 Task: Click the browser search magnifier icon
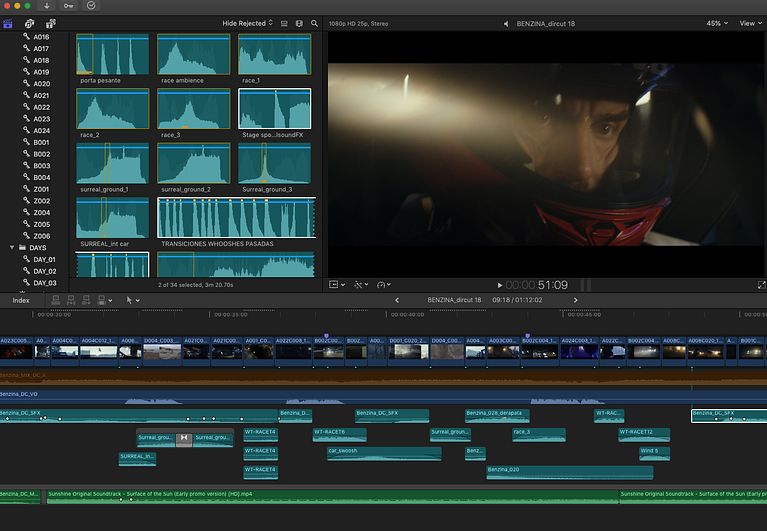[x=315, y=23]
